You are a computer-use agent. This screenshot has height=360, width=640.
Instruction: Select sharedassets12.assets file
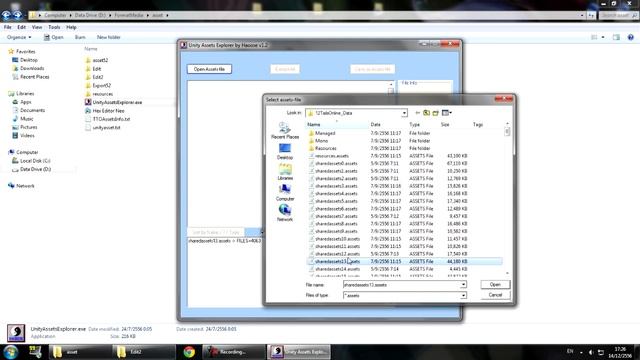click(x=337, y=254)
